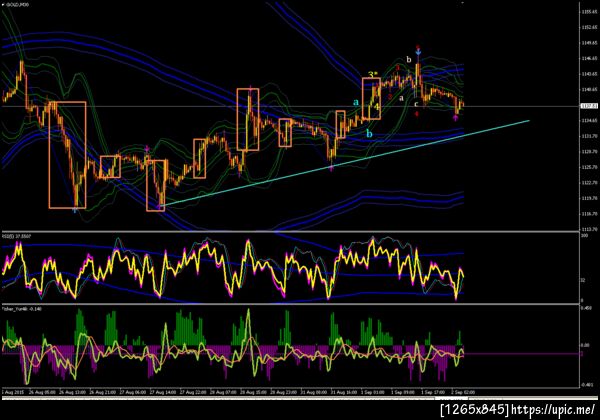Click the blue down arrow above the peak candle
Viewport: 600px width, 420px height.
point(418,52)
